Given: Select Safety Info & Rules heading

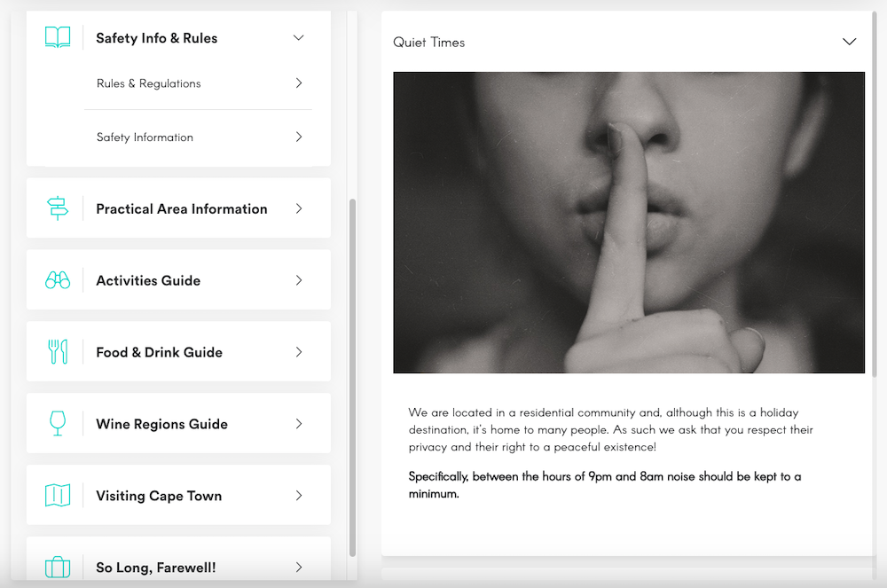Looking at the screenshot, I should [157, 38].
